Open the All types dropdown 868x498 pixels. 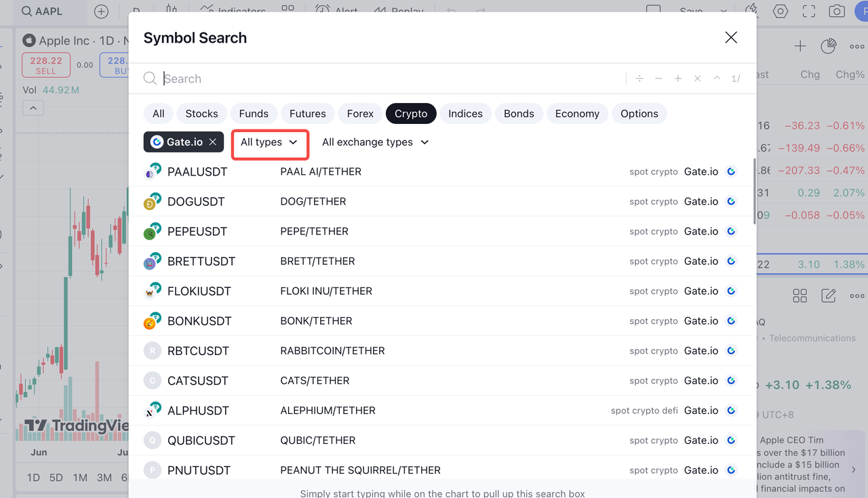tap(269, 142)
